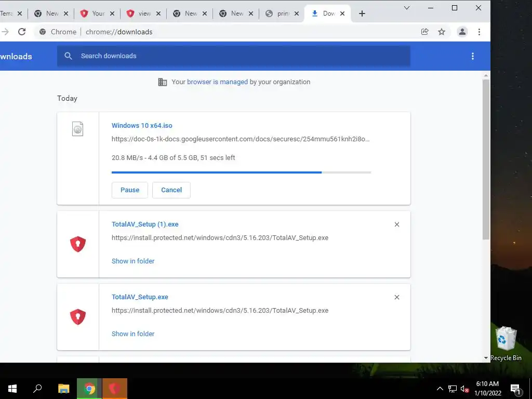This screenshot has width=532, height=399.
Task: Open the TotalAV_Setup (1).exe file link
Action: click(x=145, y=224)
